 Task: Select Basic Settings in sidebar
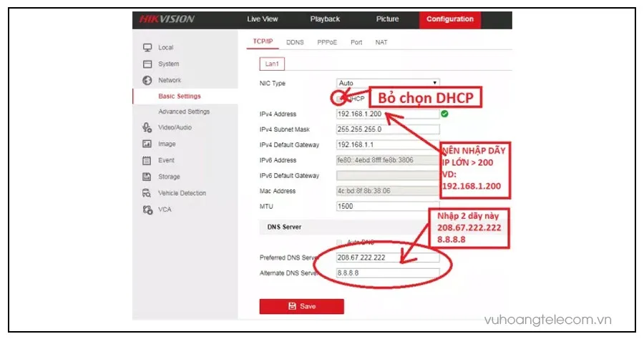(x=180, y=96)
